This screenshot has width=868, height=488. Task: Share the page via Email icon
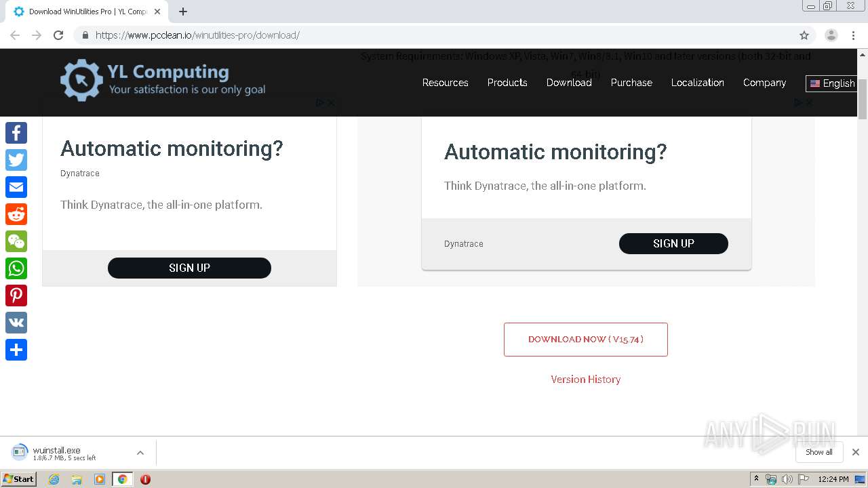[16, 187]
